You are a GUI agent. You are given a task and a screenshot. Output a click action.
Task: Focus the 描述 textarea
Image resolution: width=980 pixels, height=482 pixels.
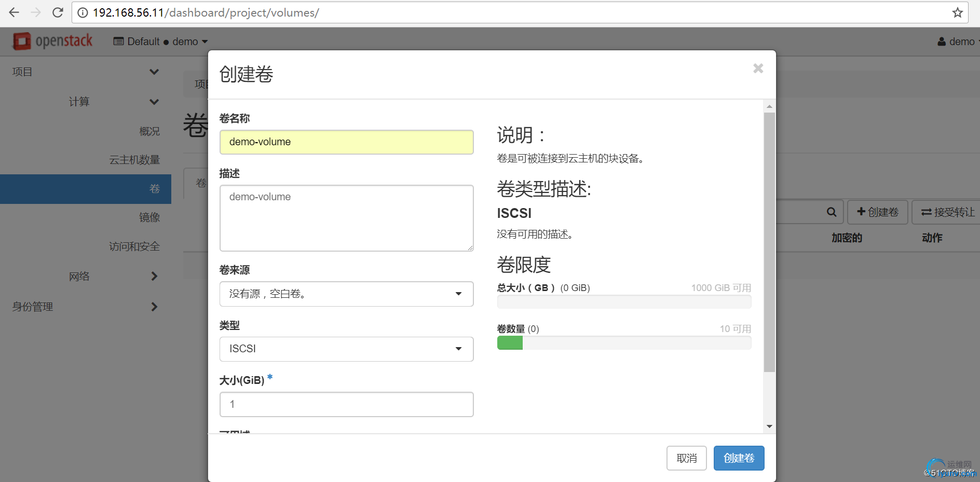(x=347, y=218)
